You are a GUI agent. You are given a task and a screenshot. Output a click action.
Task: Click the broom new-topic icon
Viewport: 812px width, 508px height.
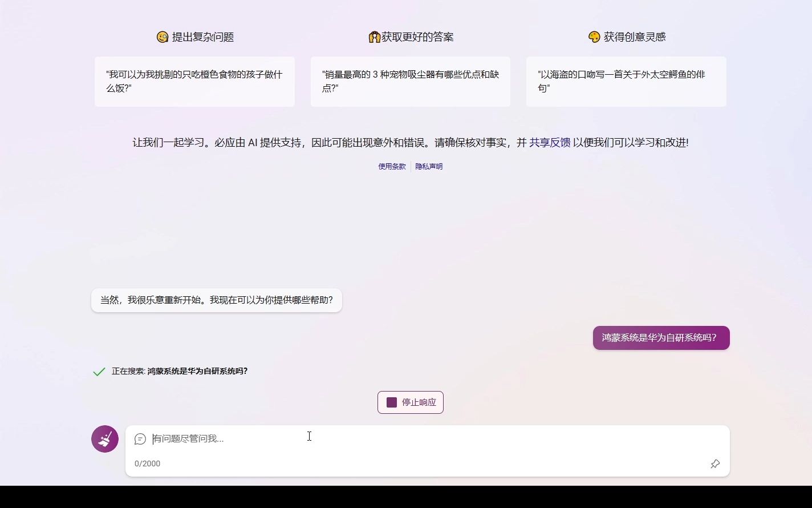(x=104, y=439)
